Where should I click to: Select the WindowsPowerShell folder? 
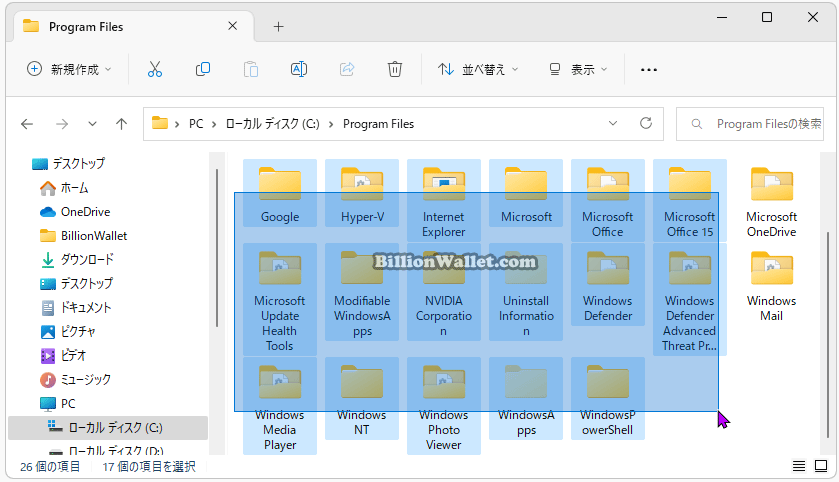[607, 398]
